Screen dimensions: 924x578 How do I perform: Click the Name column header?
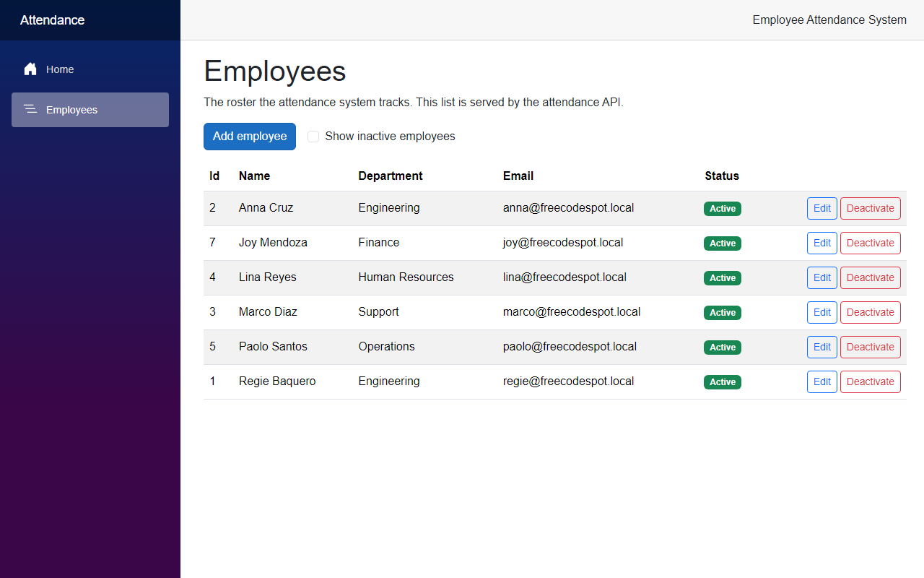click(x=254, y=176)
